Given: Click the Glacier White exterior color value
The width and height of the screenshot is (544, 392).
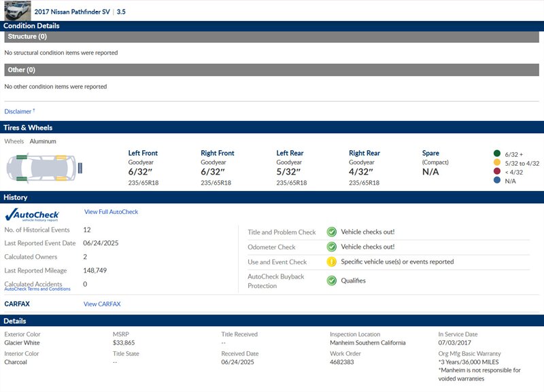Looking at the screenshot, I should coord(22,343).
